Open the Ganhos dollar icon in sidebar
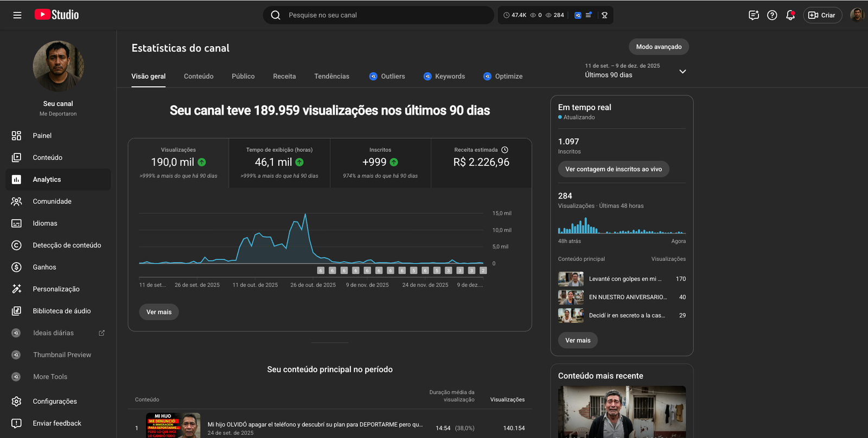 pos(16,267)
